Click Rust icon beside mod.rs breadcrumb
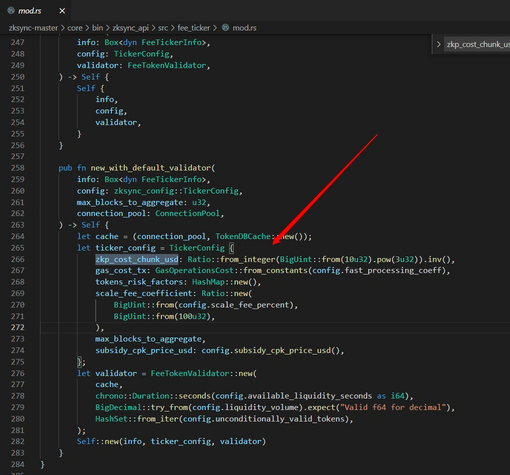Viewport: 510px width, 475px height. tap(226, 28)
